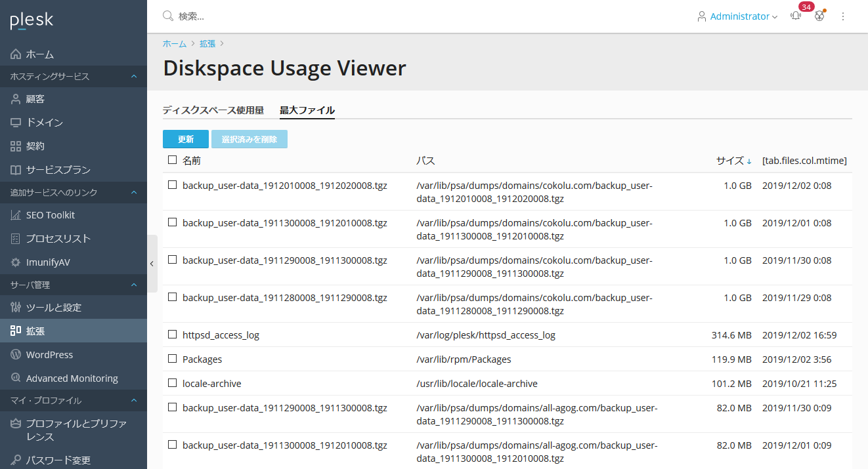Open Advanced Monitoring in the sidebar
Screen dimensions: 868x469
[x=72, y=378]
